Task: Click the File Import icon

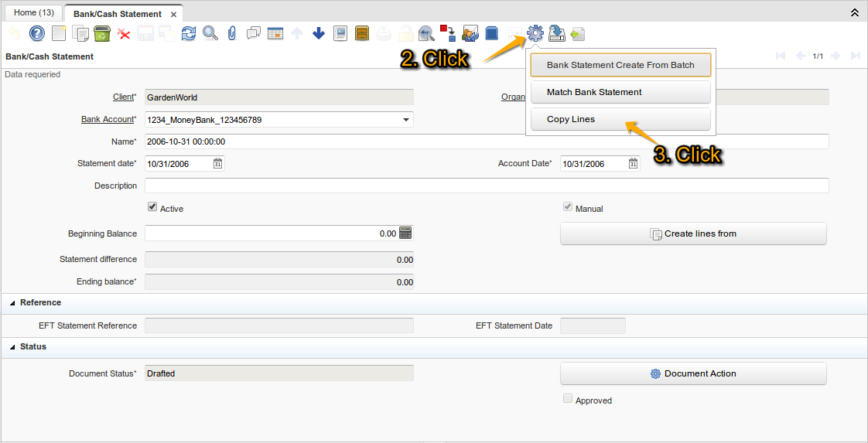Action: (578, 34)
